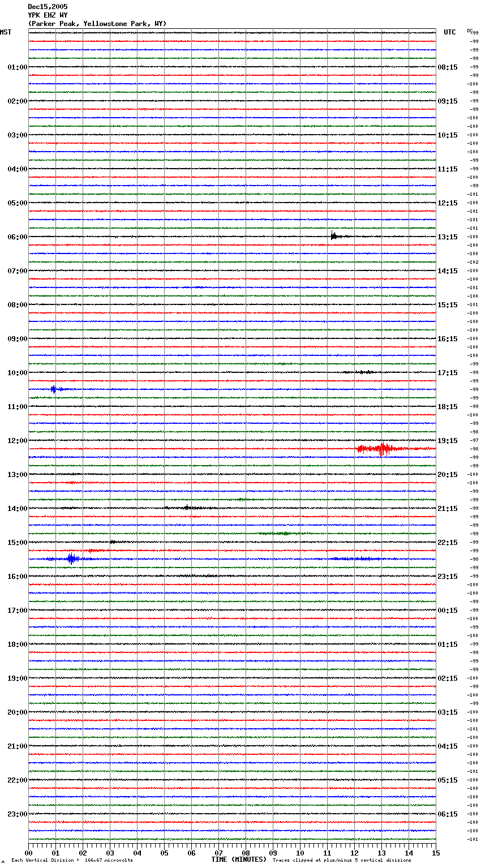Screen dimensions: 481x868
Task: Select the 20:15 UTC time label
Action: click(448, 475)
